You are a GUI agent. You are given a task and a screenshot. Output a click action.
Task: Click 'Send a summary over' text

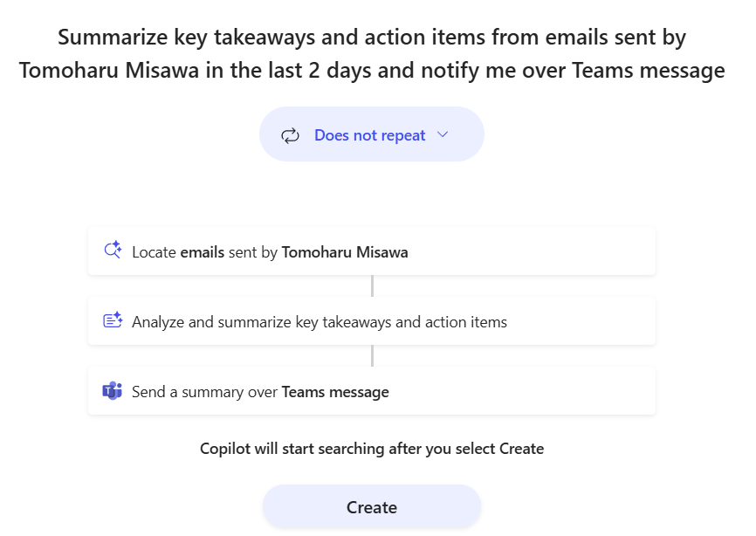(x=204, y=392)
